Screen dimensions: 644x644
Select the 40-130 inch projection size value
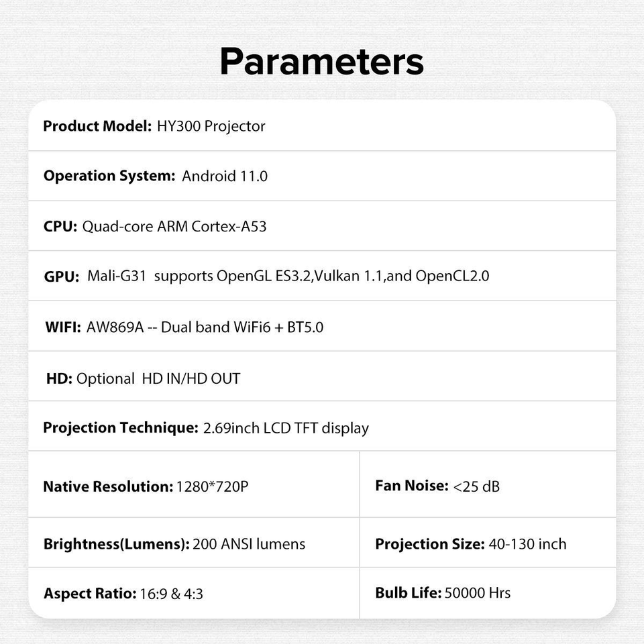(527, 544)
